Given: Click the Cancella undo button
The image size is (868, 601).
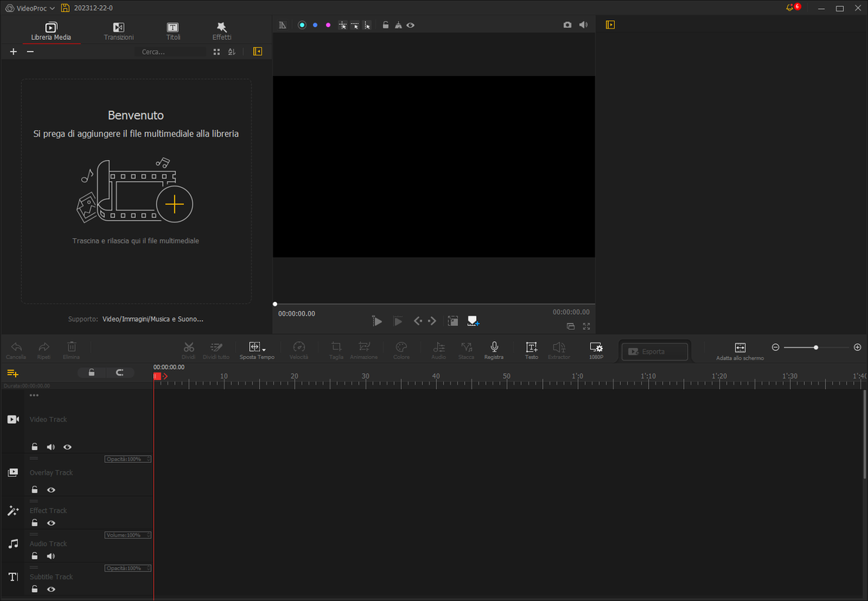Looking at the screenshot, I should click(16, 351).
